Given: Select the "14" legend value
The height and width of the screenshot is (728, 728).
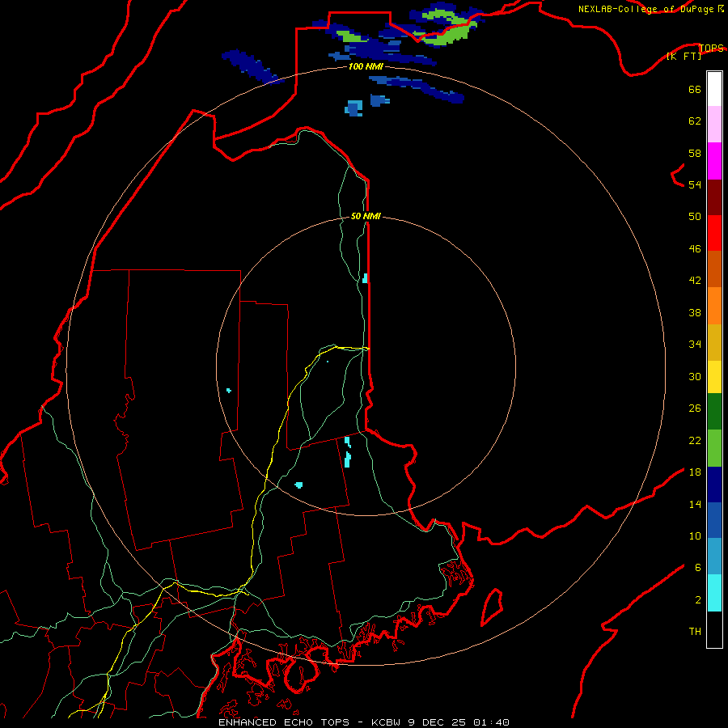Looking at the screenshot, I should 695,504.
